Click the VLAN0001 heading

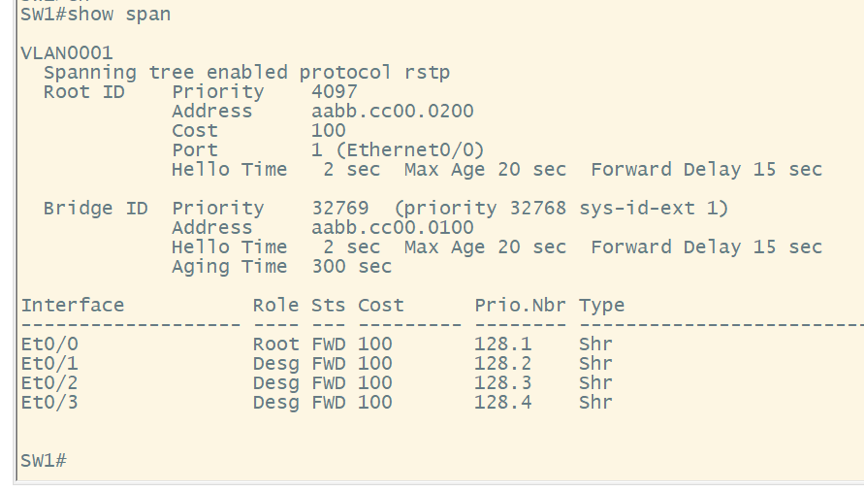tap(67, 53)
